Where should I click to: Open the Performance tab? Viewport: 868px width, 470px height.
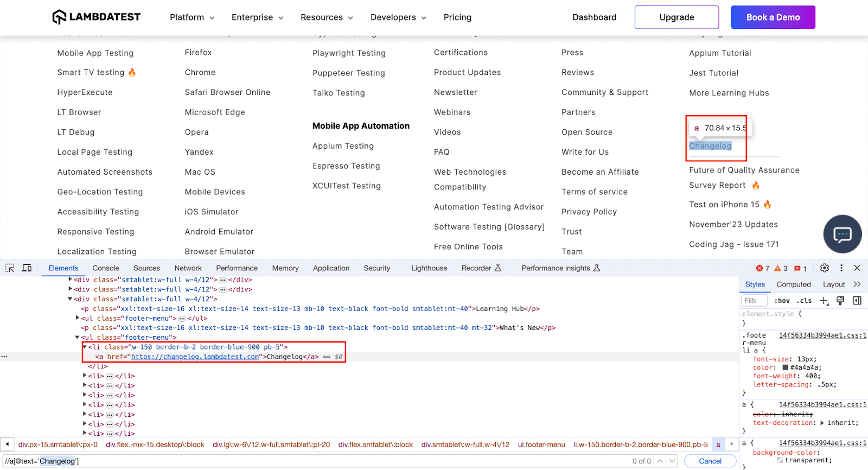[237, 268]
